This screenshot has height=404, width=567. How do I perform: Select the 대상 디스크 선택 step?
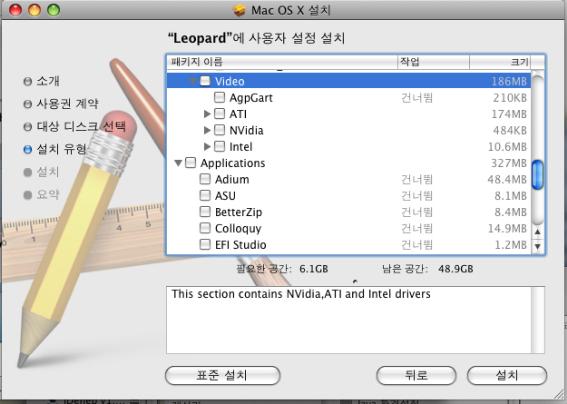(x=74, y=127)
